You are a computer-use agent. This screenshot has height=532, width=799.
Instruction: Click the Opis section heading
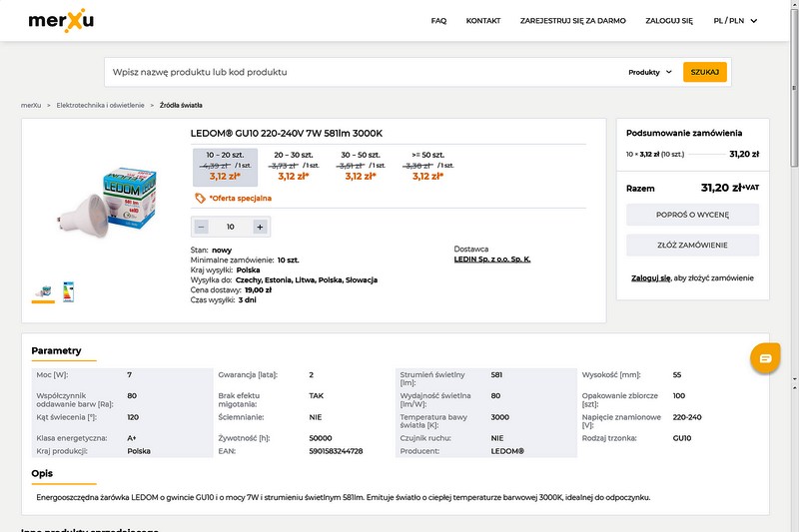pyautogui.click(x=42, y=473)
